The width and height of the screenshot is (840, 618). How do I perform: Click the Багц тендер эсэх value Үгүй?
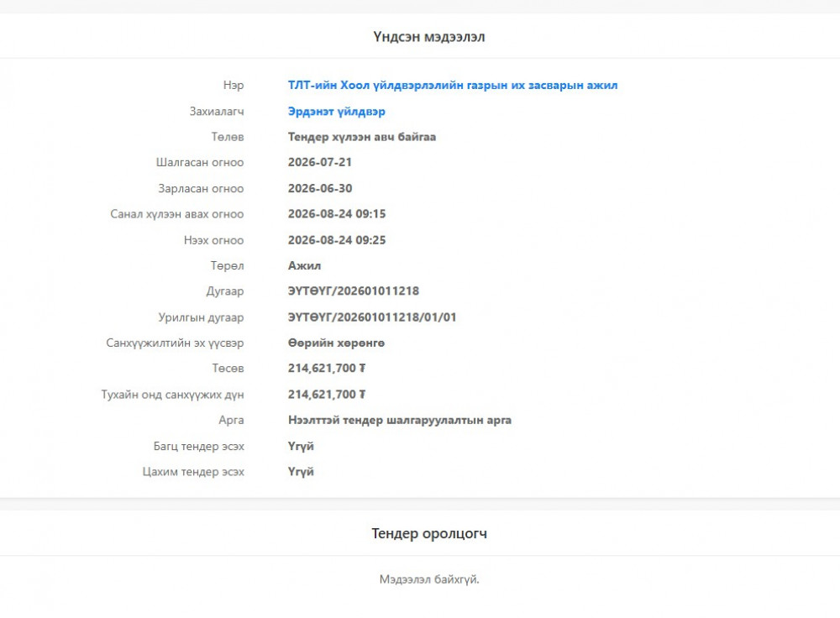tap(301, 446)
